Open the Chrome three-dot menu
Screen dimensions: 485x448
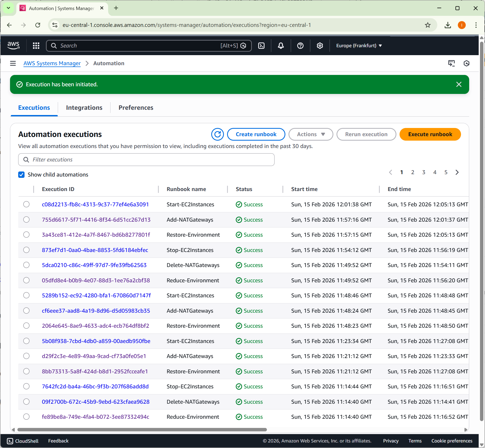point(476,25)
